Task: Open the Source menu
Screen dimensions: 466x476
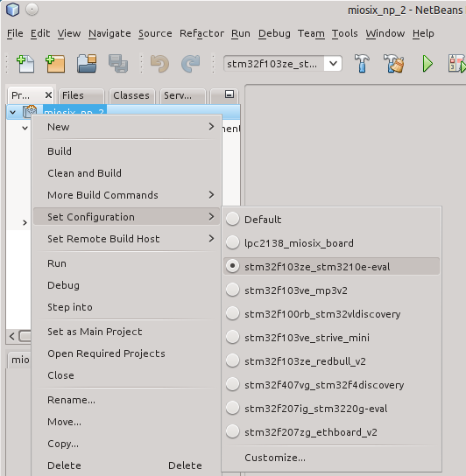Action: point(155,33)
